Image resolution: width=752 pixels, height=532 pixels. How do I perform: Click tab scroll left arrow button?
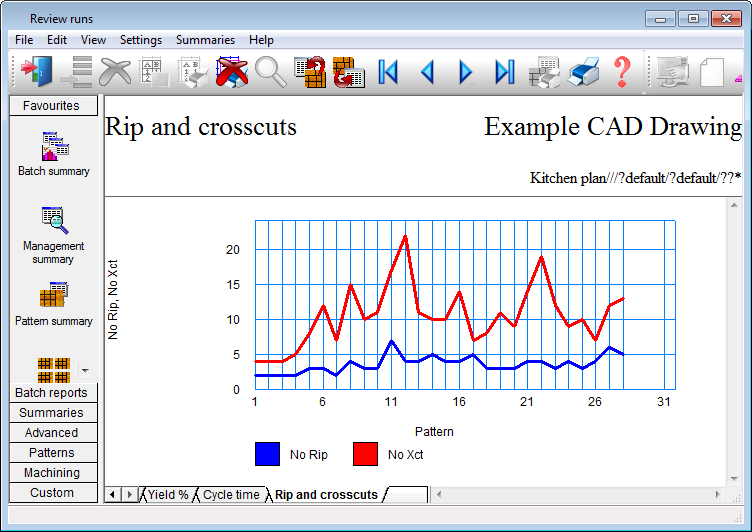[x=113, y=494]
